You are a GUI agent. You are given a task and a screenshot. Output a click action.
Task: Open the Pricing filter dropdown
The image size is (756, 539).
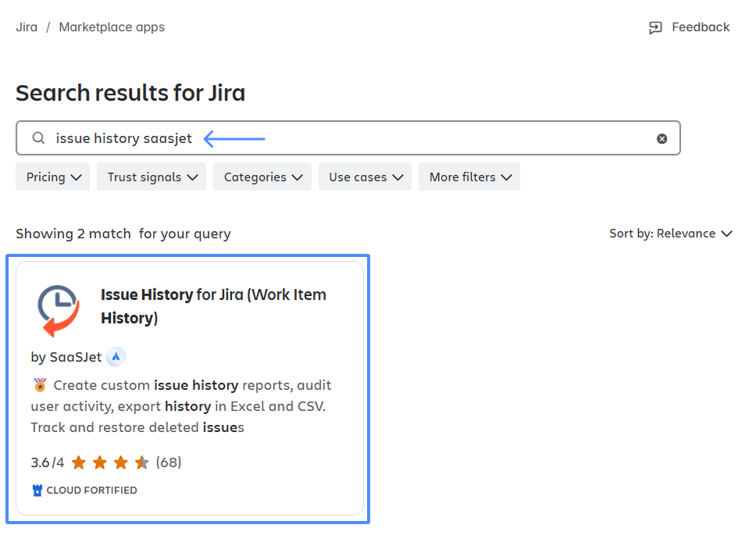pos(53,177)
